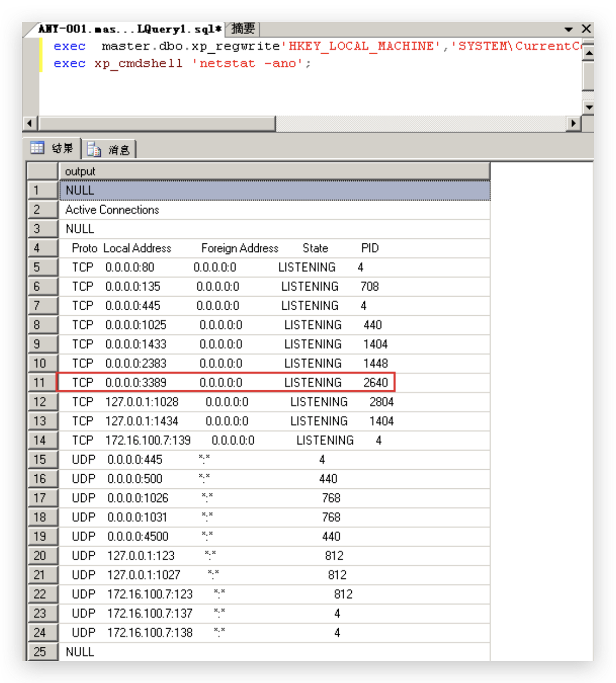This screenshot has height=683, width=616.
Task: Select the UDP 0.0.0.0:1026 row
Action: click(x=275, y=498)
